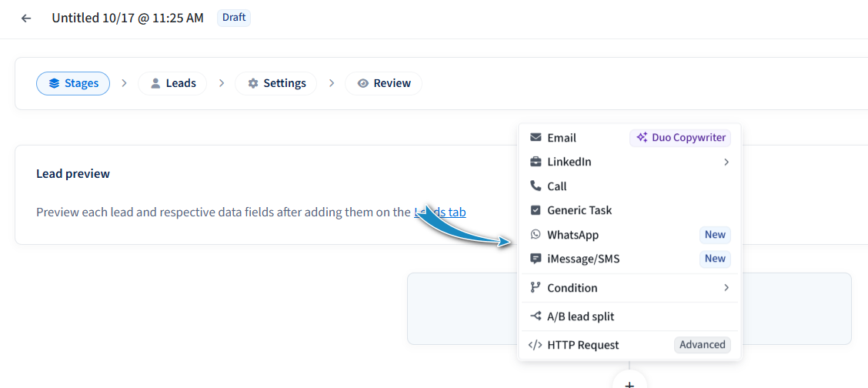Viewport: 868px width, 388px height.
Task: Click the LinkedIn briefcase icon
Action: [536, 162]
